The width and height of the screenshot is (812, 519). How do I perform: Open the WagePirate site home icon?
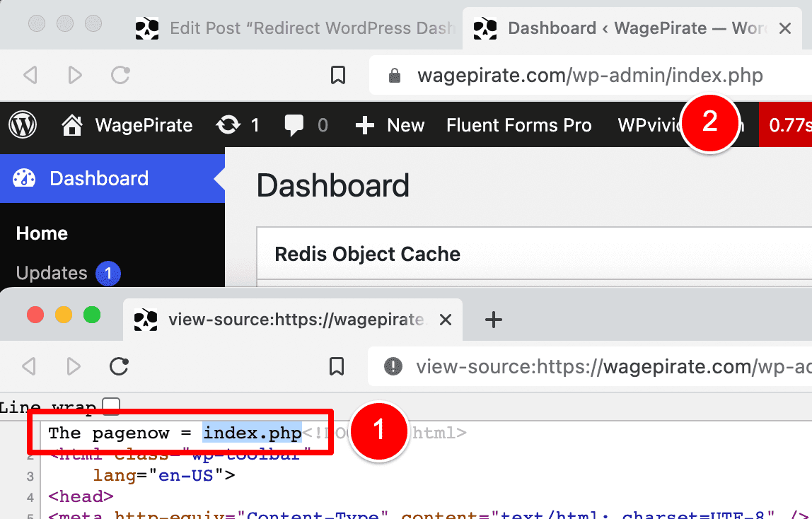click(x=72, y=124)
